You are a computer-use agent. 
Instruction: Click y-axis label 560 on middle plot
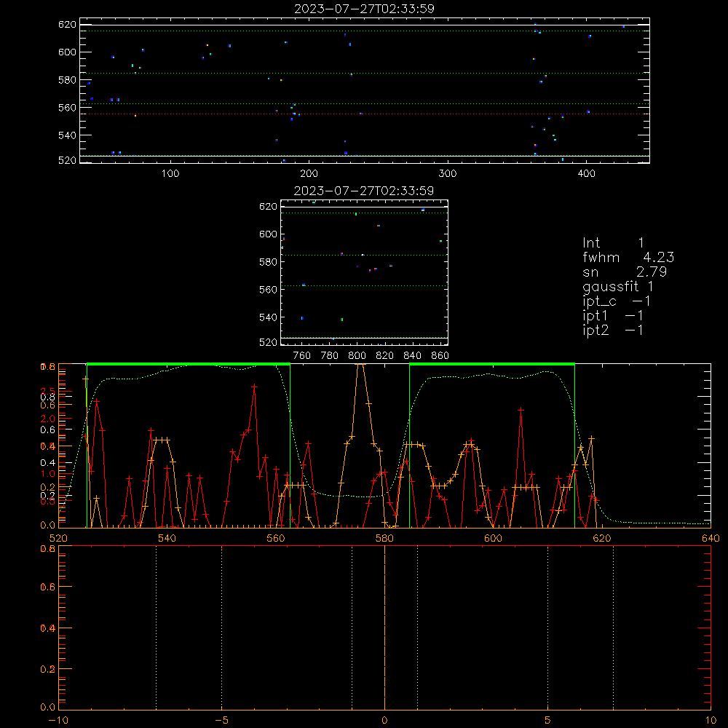tap(268, 290)
